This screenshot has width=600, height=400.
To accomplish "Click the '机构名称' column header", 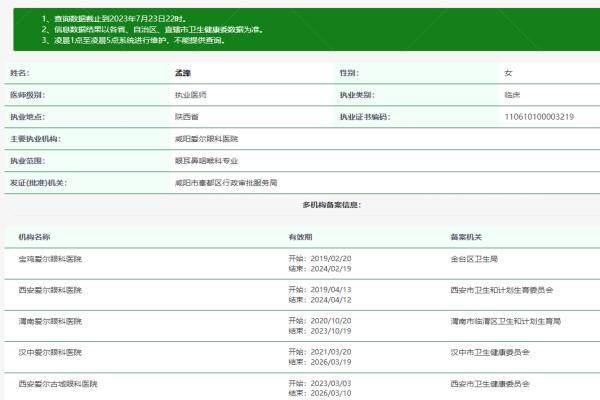I will click(34, 237).
